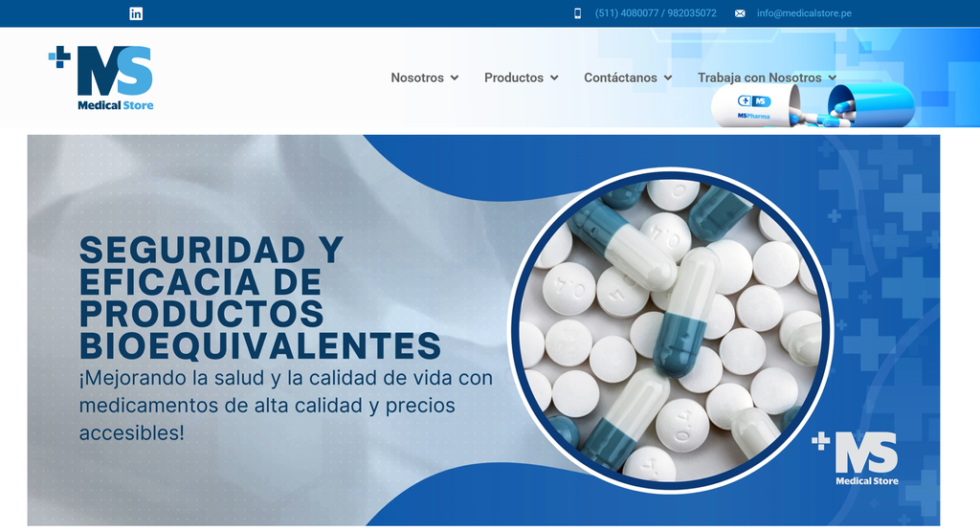Expand the chevron beside Trabaja con Nosotros
This screenshot has height=531, width=980.
click(833, 78)
